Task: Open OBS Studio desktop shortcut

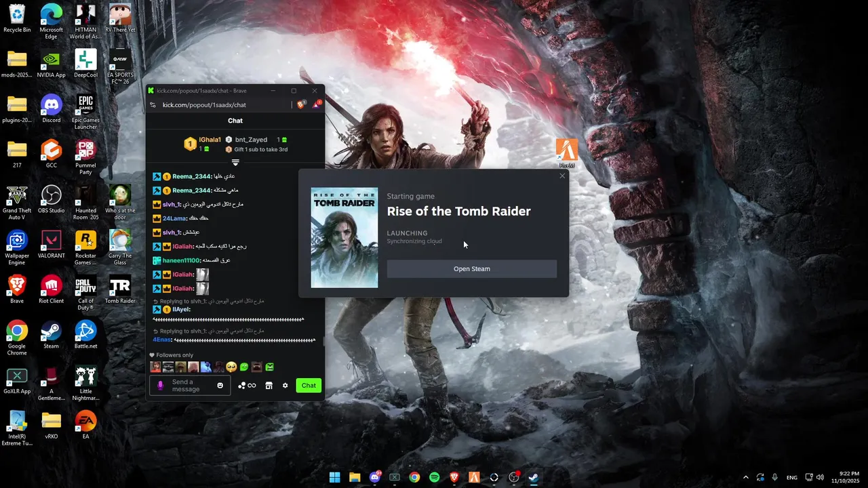Action: click(51, 199)
